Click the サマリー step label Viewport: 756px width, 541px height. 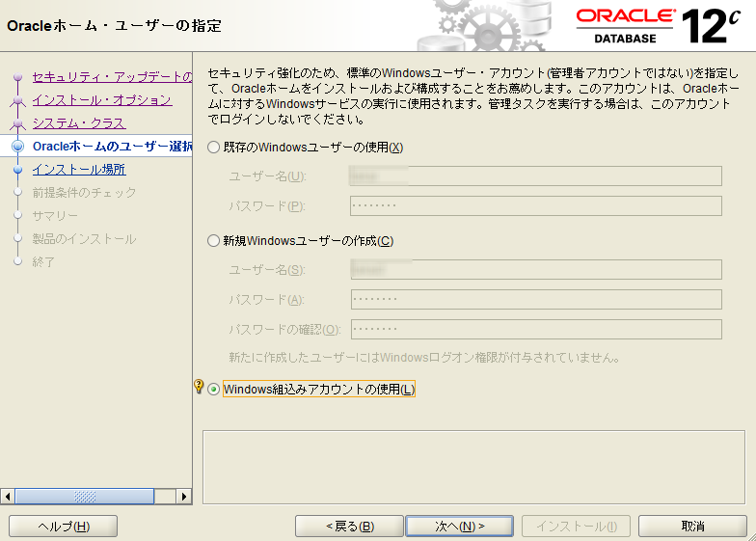point(55,216)
